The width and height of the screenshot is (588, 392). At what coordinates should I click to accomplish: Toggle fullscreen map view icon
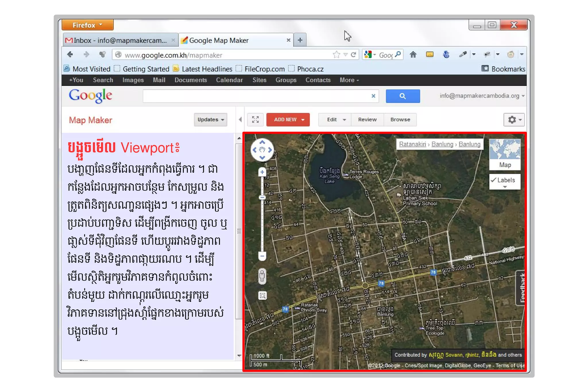pyautogui.click(x=255, y=119)
